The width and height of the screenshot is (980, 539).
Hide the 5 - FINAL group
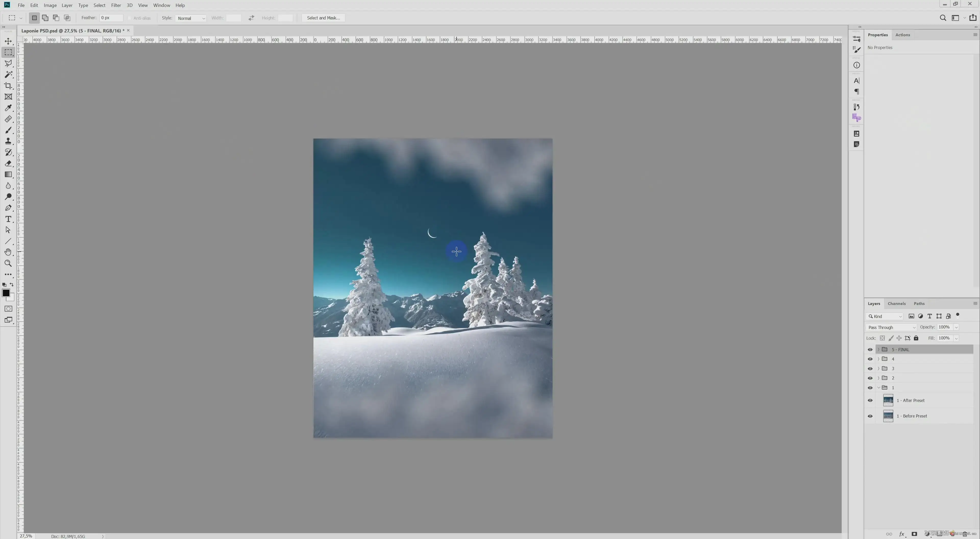[x=870, y=350]
